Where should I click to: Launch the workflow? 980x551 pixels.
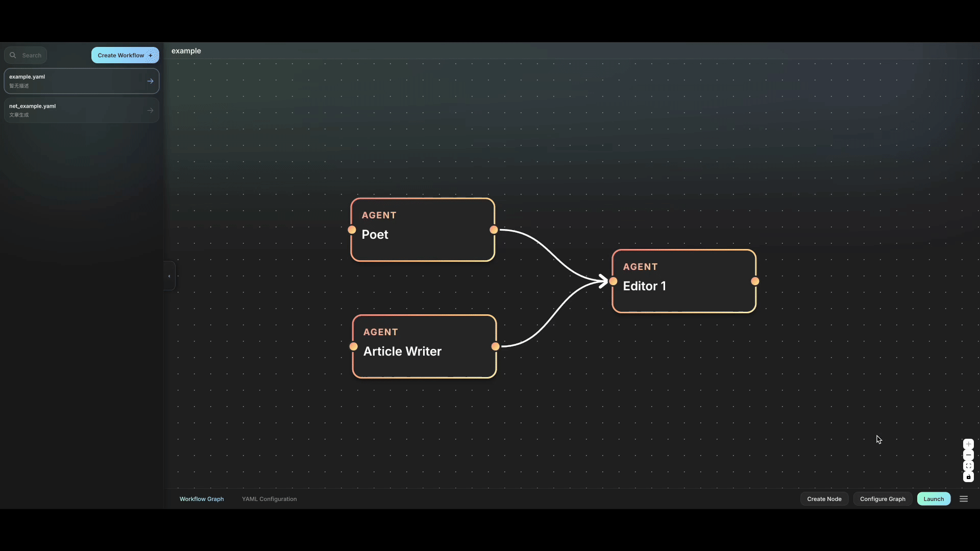(934, 499)
